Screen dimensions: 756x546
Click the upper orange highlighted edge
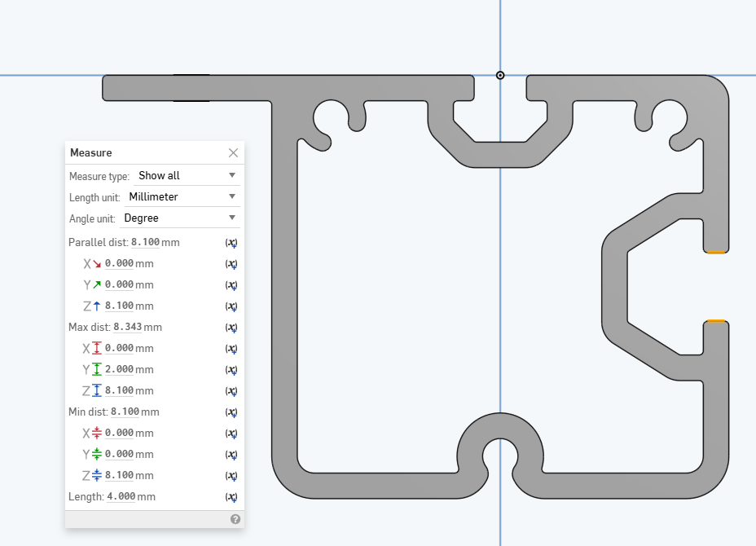(715, 253)
